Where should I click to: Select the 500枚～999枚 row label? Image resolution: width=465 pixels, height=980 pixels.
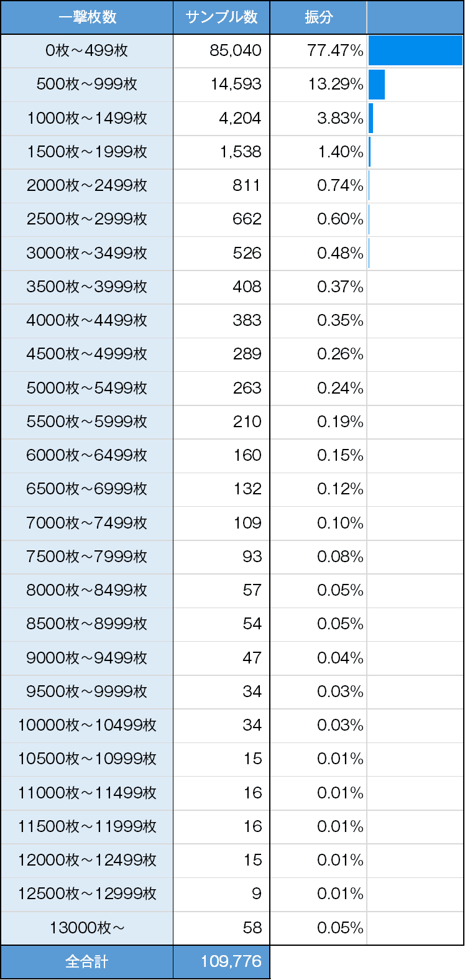click(87, 85)
